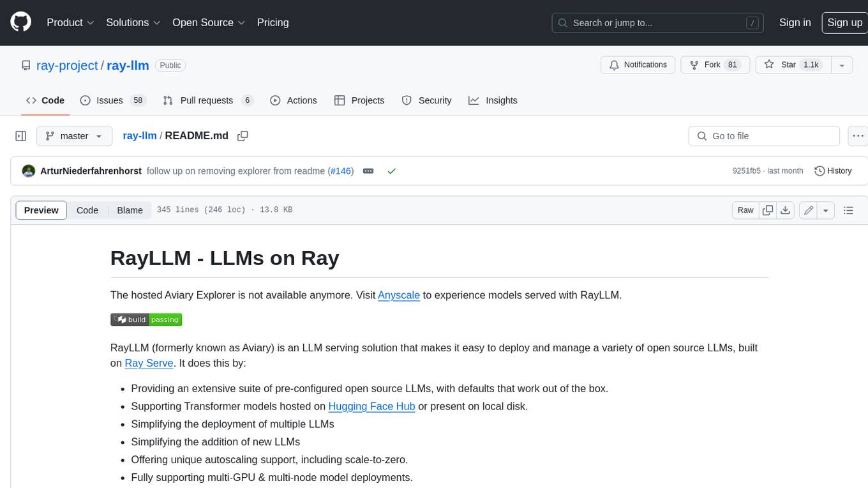
Task: Follow the Ray Serve link
Action: pyautogui.click(x=149, y=363)
